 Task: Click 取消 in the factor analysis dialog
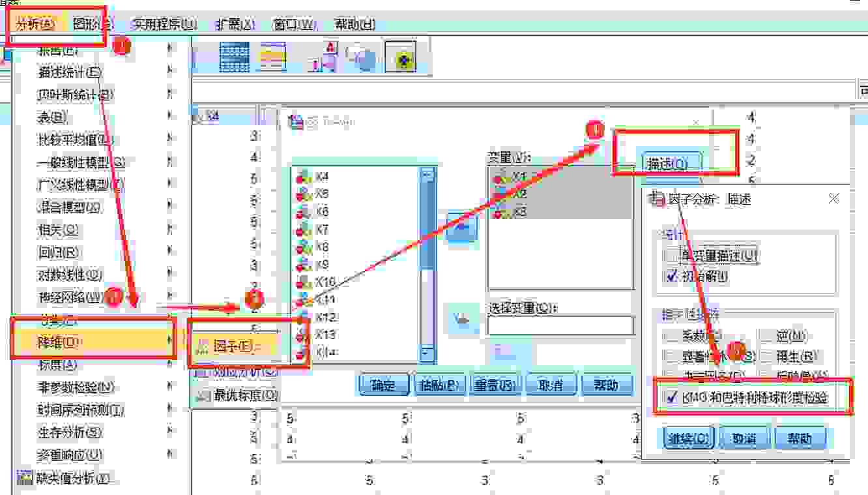pyautogui.click(x=551, y=385)
